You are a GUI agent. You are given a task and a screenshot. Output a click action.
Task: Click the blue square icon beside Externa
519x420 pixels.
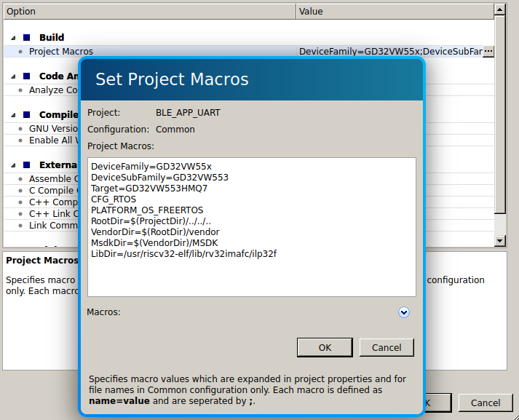26,165
